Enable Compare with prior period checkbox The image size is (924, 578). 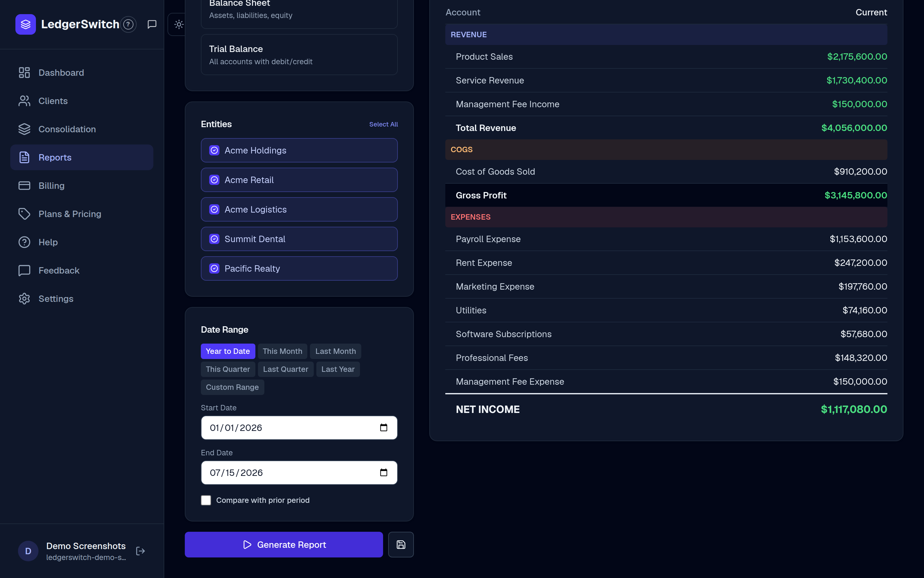[206, 500]
